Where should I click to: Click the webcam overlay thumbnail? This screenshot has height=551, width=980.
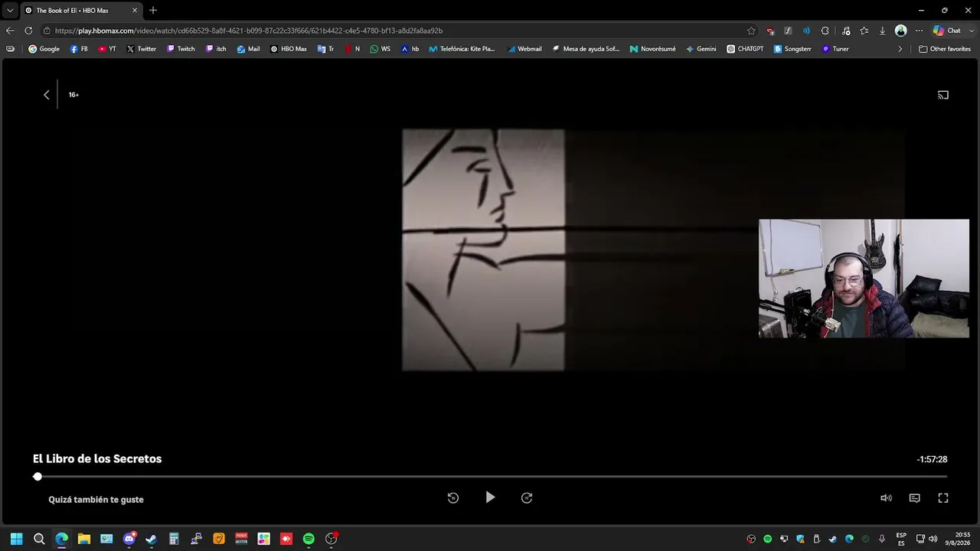[x=864, y=279]
